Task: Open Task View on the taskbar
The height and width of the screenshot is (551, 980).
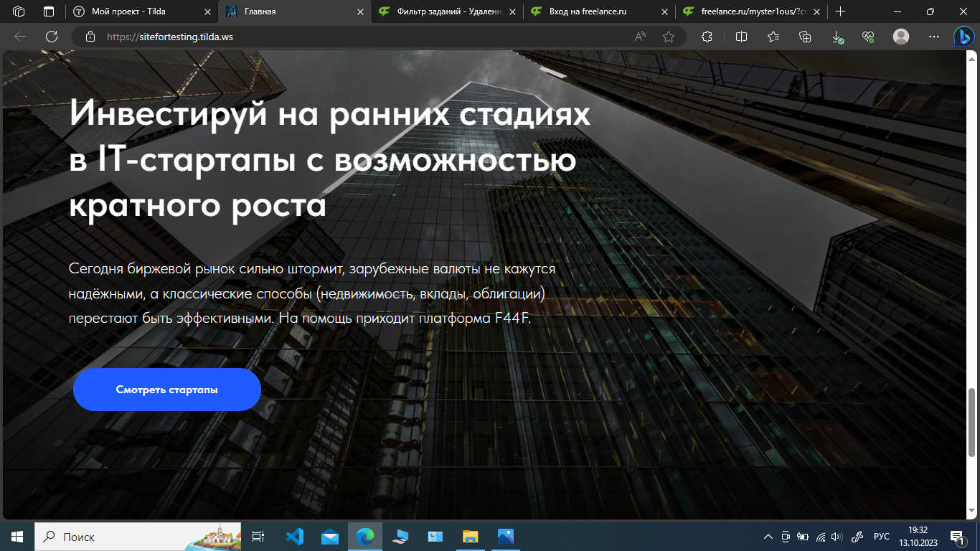Action: point(259,537)
